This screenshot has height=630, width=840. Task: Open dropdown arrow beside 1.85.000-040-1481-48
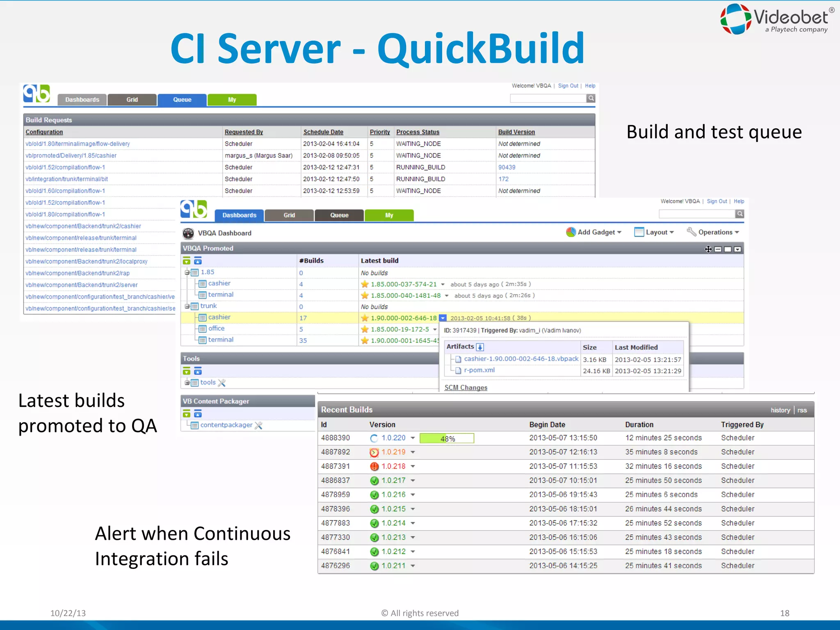tap(447, 296)
